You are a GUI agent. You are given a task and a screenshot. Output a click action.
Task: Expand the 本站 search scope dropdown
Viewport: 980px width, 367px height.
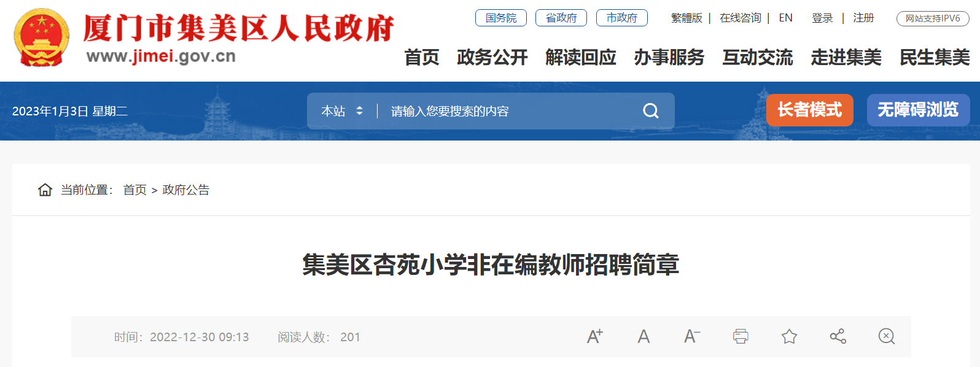tap(342, 111)
